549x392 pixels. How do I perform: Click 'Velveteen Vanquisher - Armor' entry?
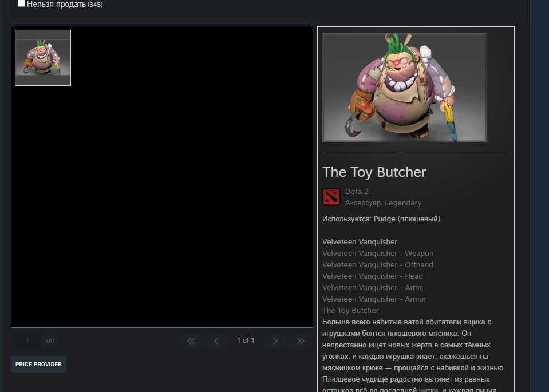(374, 299)
